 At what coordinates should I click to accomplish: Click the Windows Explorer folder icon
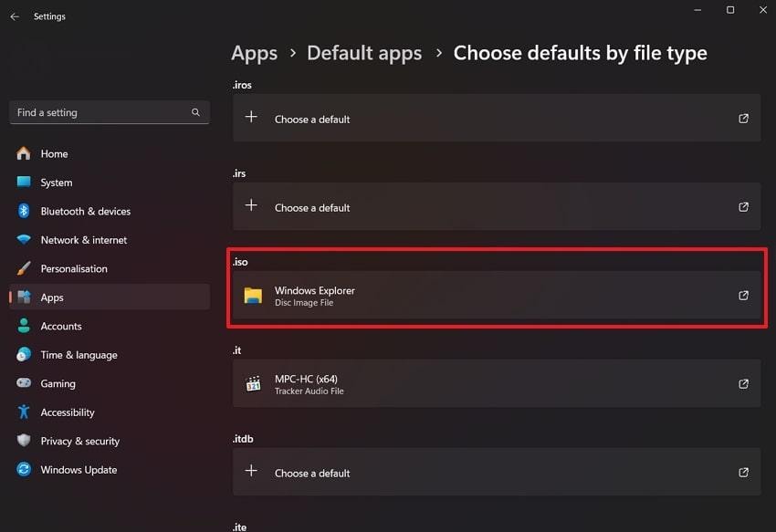(253, 296)
